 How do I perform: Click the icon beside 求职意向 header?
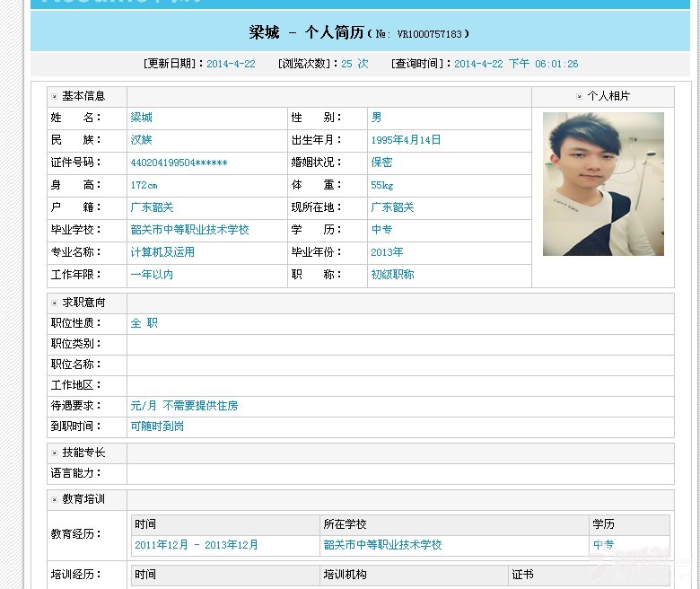pos(55,303)
